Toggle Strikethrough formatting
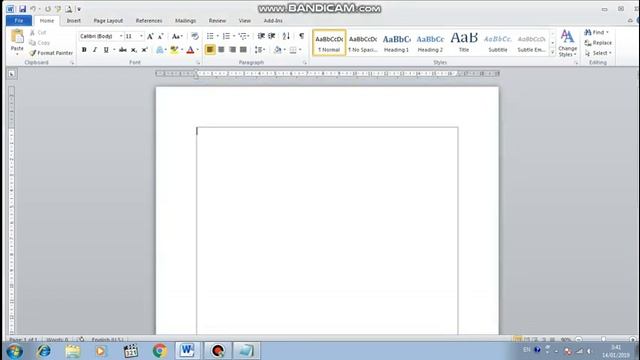Viewport: 640px width, 360px height. click(x=122, y=50)
